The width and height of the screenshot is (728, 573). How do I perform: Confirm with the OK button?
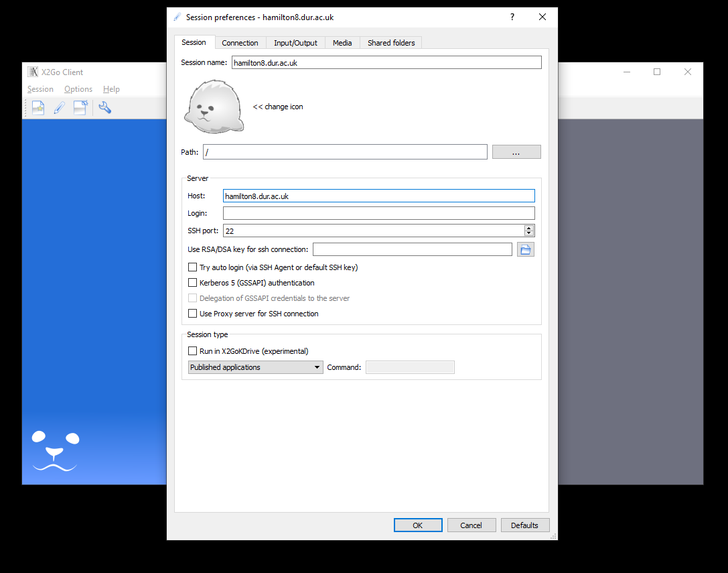point(418,525)
